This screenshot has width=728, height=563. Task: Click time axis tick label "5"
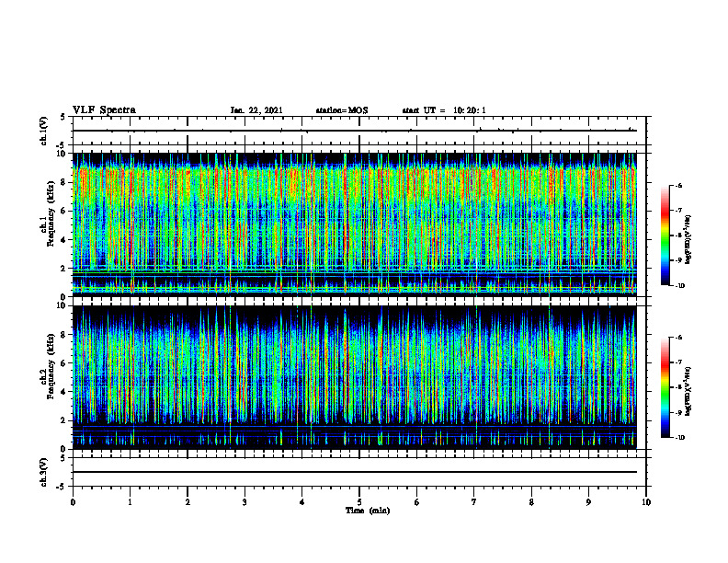point(359,502)
